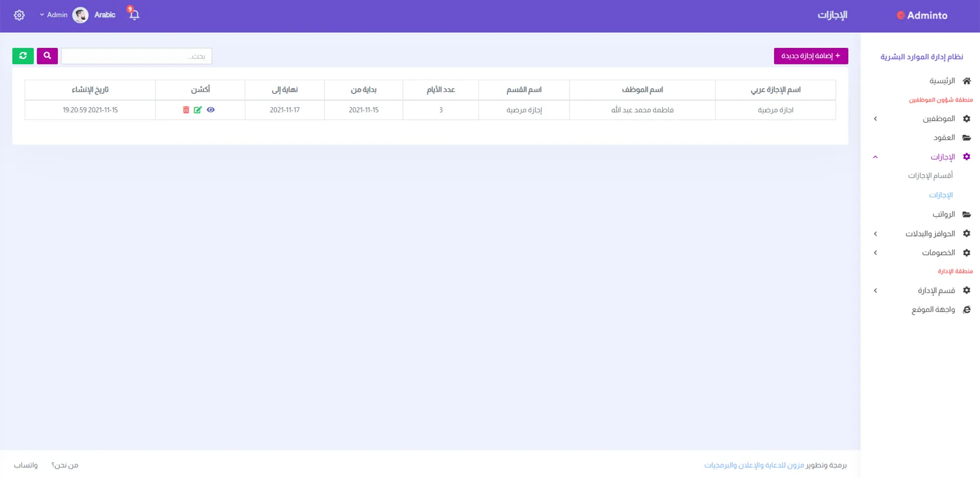The image size is (980, 478).
Task: Click the Adminto logo
Action: coord(922,15)
